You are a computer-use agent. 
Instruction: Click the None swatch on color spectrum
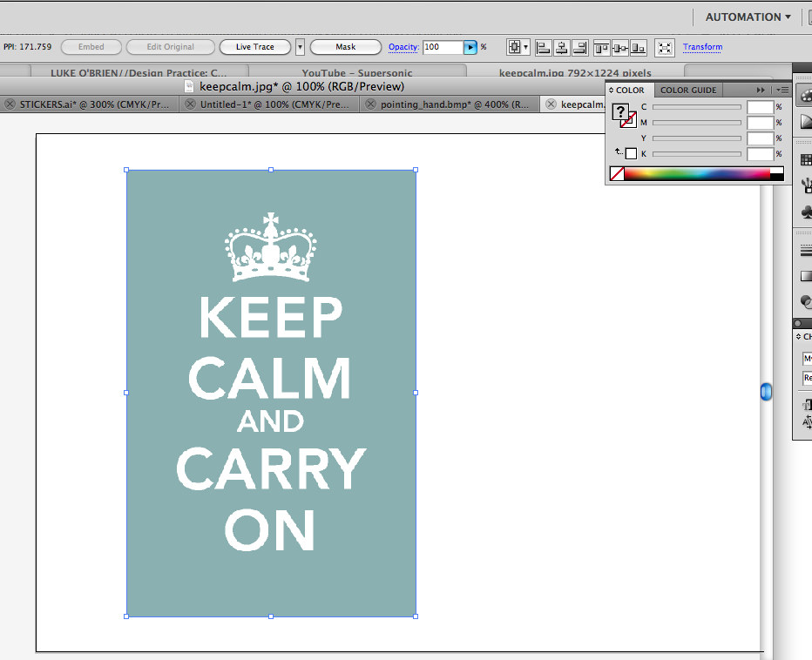point(617,174)
